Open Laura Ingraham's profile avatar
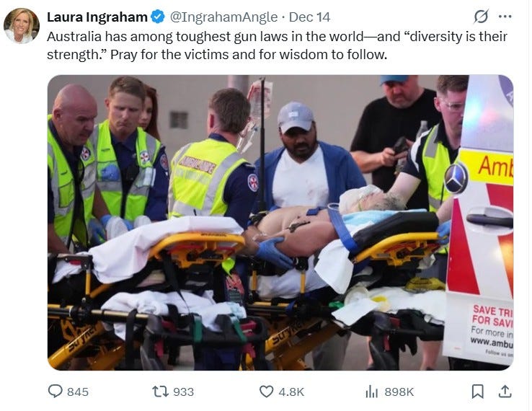Viewport: 532px width, 411px height. [x=22, y=26]
